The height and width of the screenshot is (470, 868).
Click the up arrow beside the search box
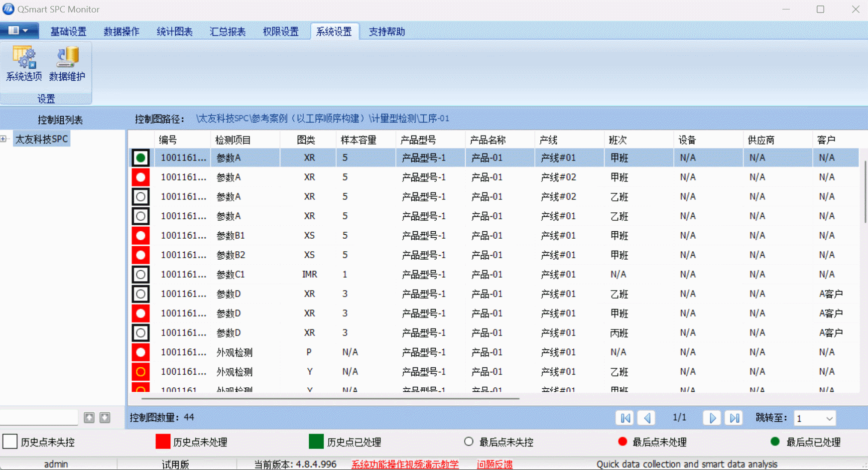[x=89, y=417]
